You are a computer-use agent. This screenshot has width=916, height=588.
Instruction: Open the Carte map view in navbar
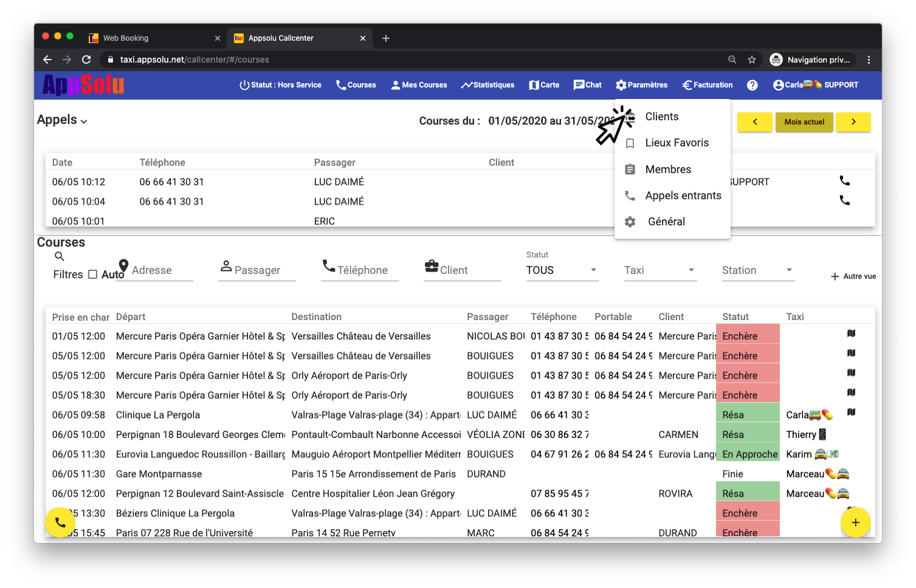(x=544, y=85)
